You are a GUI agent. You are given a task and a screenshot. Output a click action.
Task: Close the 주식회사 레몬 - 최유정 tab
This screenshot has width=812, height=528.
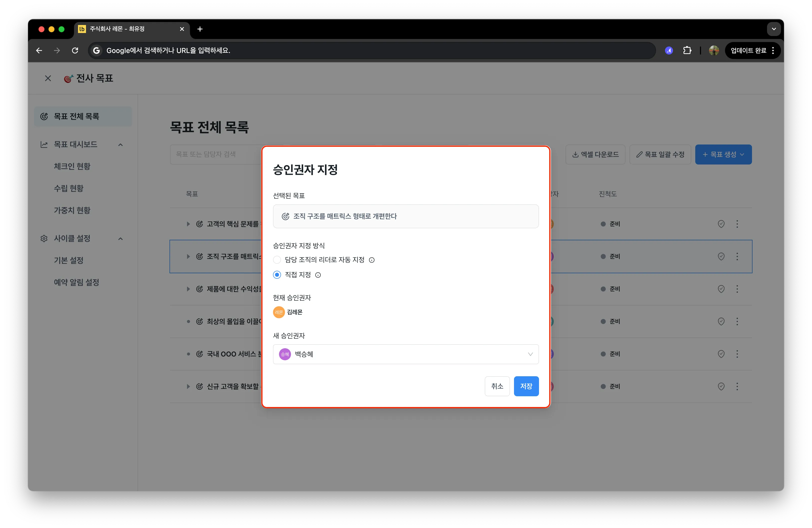182,29
